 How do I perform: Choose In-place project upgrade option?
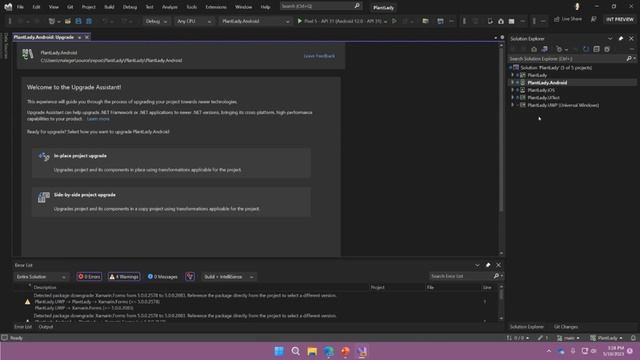pos(171,163)
